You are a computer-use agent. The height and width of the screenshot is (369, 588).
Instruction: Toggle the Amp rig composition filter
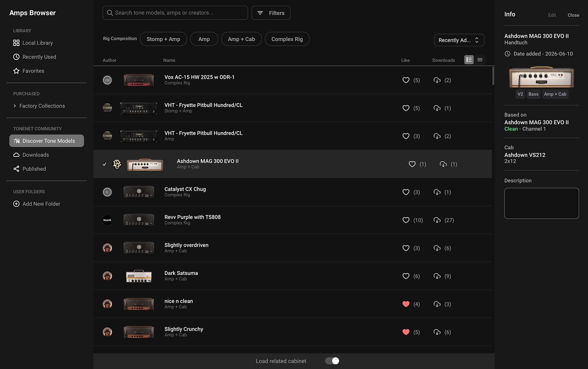pyautogui.click(x=204, y=39)
